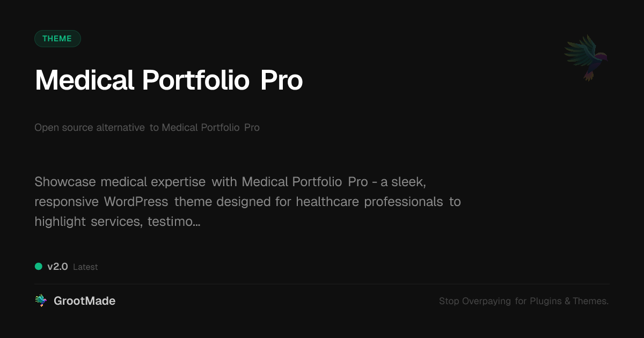644x338 pixels.
Task: Click the word Medical in the large title
Action: coord(84,80)
